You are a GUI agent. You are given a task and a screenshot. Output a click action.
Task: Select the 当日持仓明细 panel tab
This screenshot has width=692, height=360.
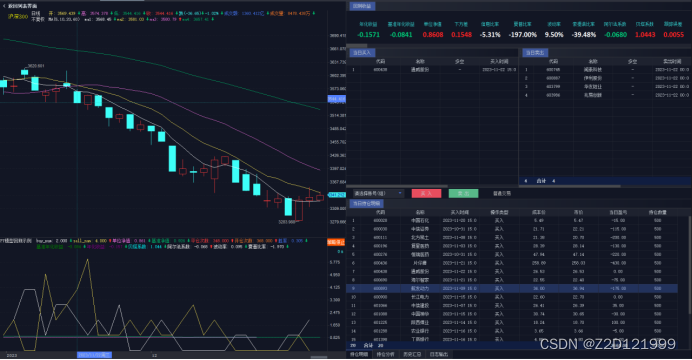[x=366, y=203]
